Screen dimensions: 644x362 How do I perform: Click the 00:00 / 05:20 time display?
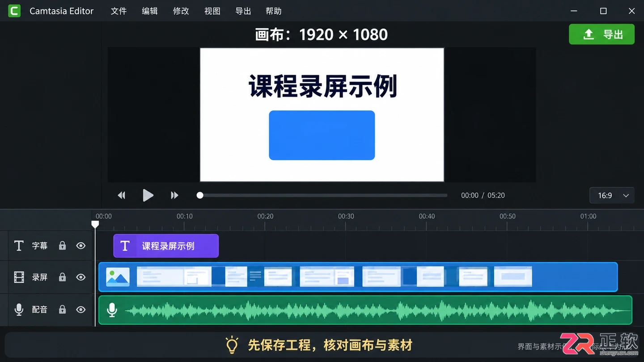(483, 195)
